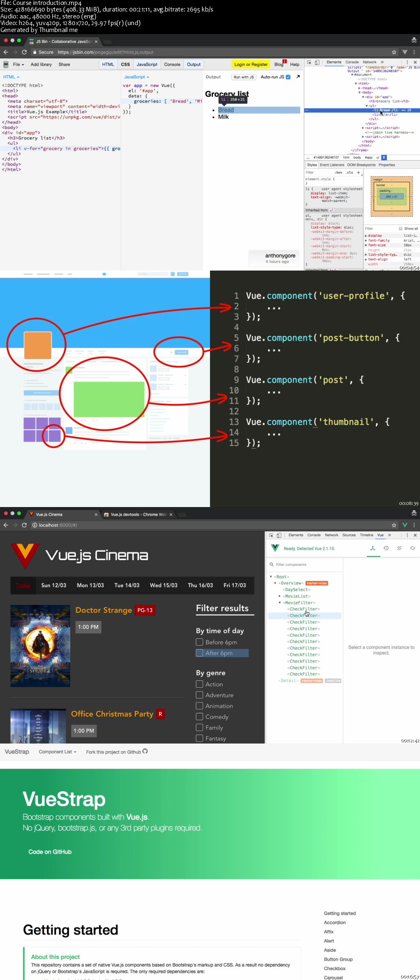Toggle device toolbar in Cinema devtools
The height and width of the screenshot is (980, 420).
(279, 535)
